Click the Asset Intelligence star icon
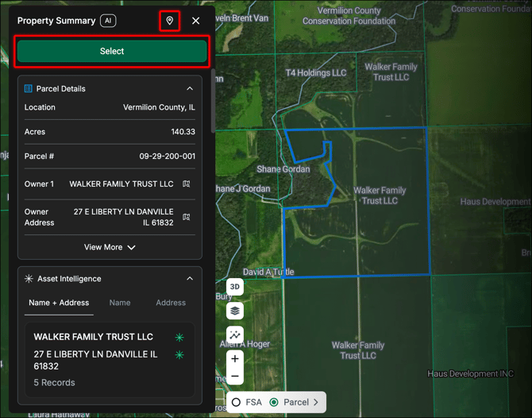Screen dimensions: 532x418 pyautogui.click(x=29, y=279)
